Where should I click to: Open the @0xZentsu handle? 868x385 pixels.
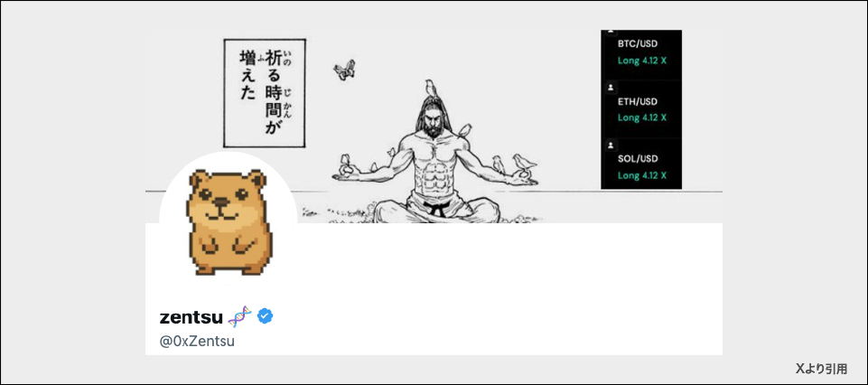197,342
